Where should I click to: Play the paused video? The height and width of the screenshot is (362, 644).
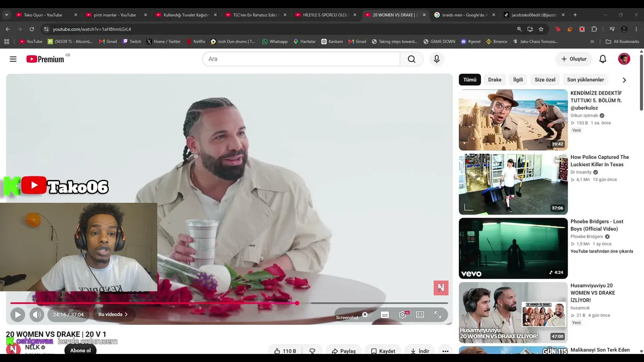click(17, 315)
